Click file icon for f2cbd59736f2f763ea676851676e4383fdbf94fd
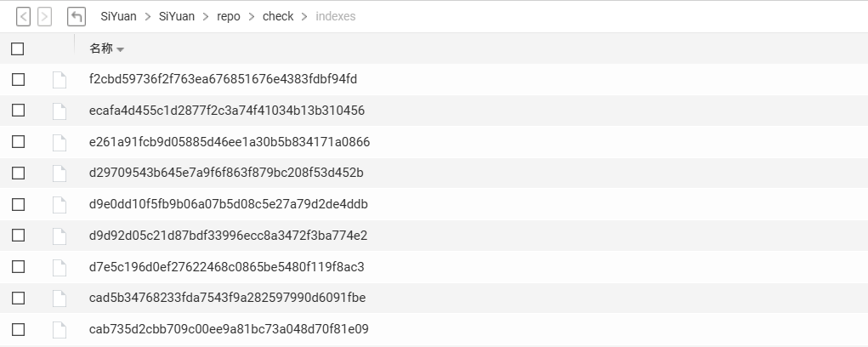This screenshot has height=347, width=868. tap(59, 80)
